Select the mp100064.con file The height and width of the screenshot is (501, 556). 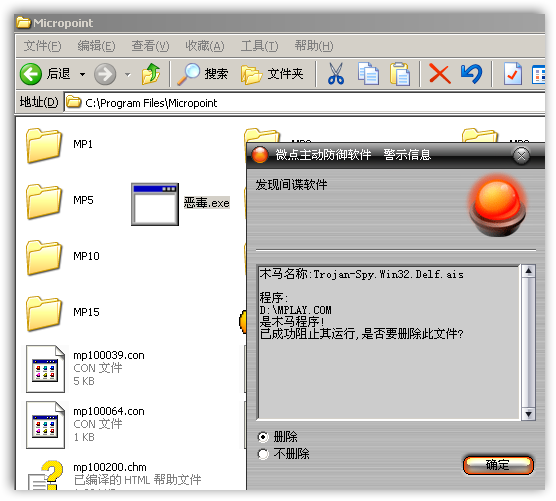86,424
